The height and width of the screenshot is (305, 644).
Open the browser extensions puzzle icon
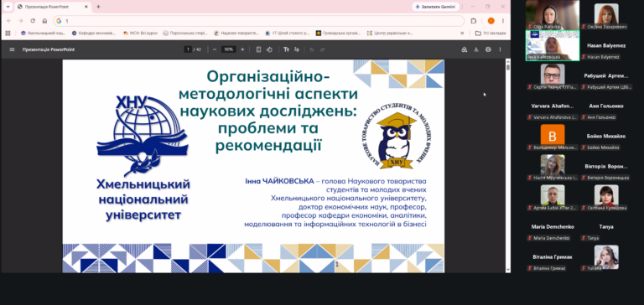tap(473, 21)
